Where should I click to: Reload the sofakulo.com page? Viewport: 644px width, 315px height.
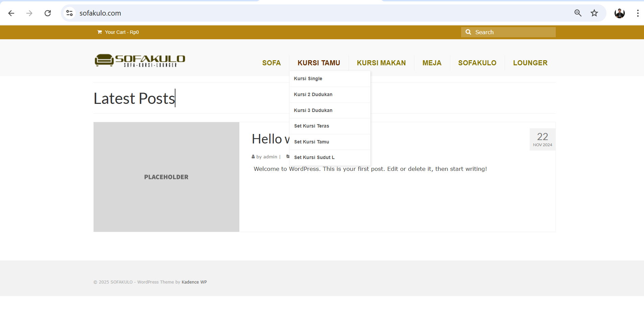click(x=48, y=13)
